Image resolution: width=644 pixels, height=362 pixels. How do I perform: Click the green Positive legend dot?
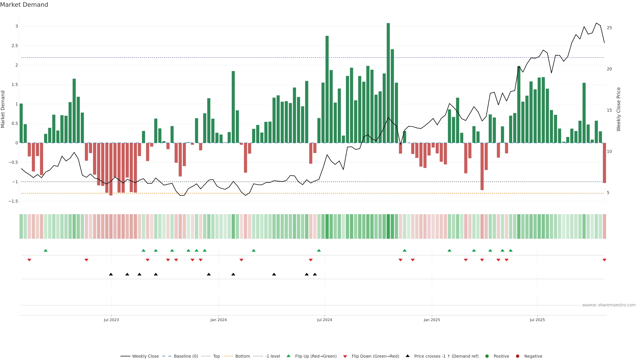[487, 356]
